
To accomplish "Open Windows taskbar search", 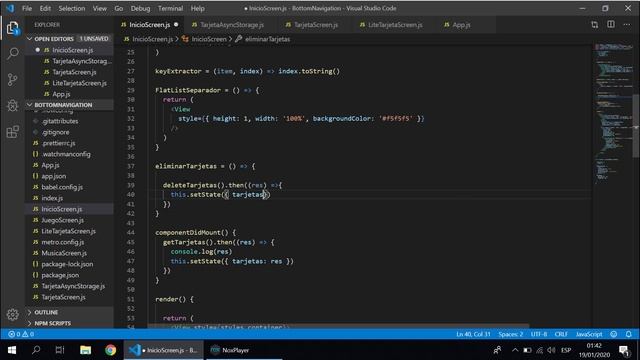I will tap(36, 350).
